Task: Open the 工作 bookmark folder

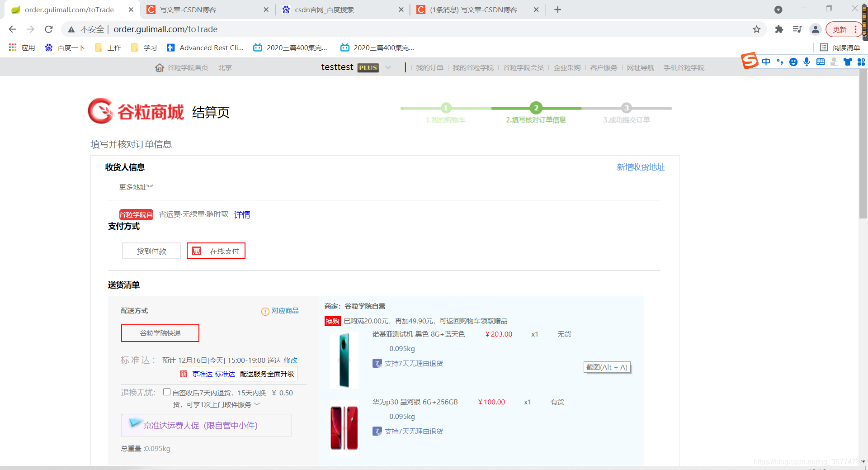Action: [108, 47]
